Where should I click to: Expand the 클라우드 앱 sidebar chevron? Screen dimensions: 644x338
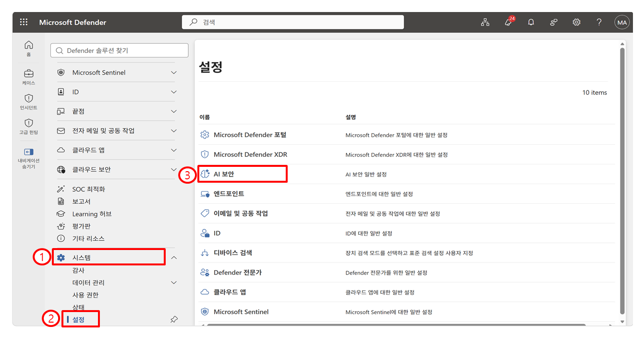click(x=174, y=150)
